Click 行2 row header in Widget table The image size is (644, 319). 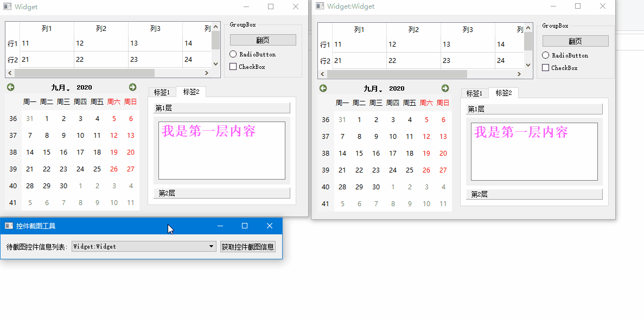click(12, 60)
